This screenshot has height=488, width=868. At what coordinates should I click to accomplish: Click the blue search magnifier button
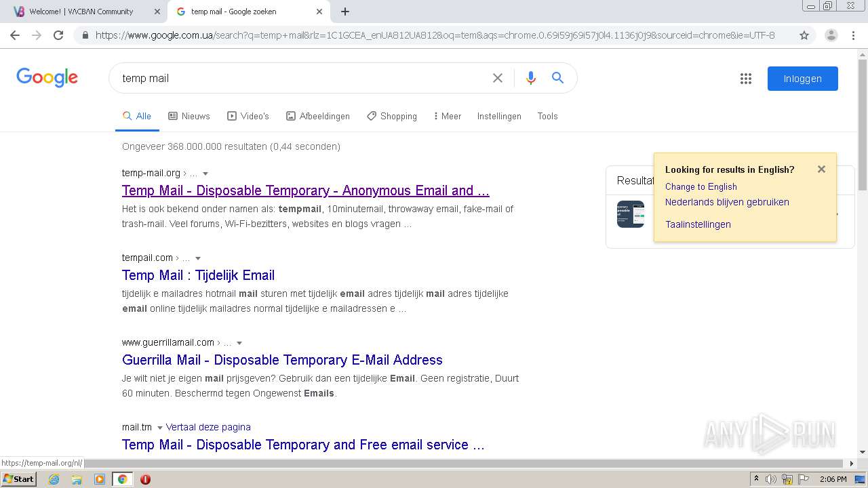(557, 78)
